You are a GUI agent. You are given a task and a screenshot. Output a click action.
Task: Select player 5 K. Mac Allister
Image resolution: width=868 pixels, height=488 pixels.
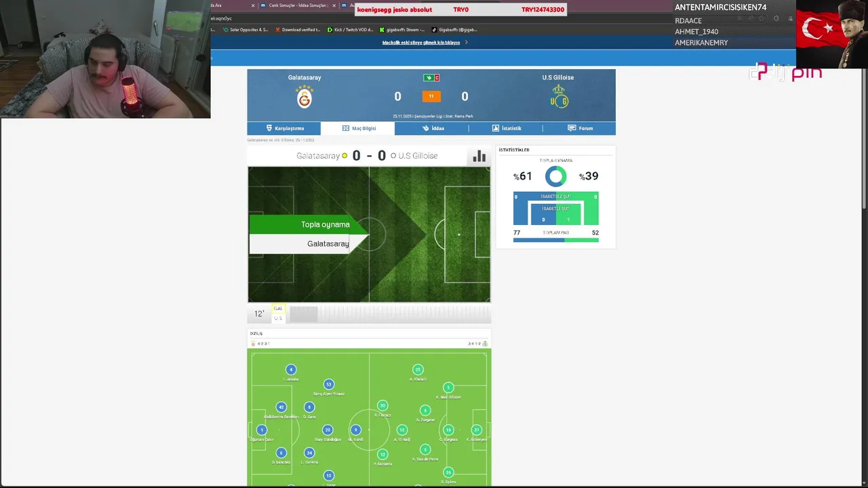[448, 388]
